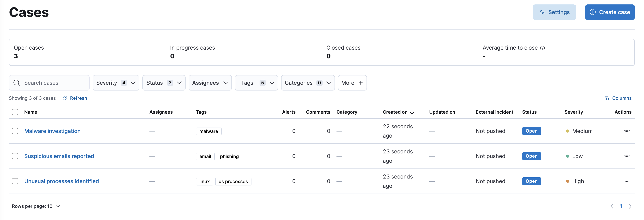Go to previous page arrow

click(612, 206)
